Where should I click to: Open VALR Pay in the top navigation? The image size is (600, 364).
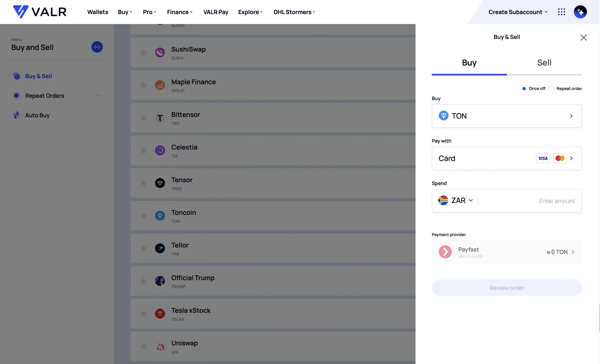coord(216,12)
